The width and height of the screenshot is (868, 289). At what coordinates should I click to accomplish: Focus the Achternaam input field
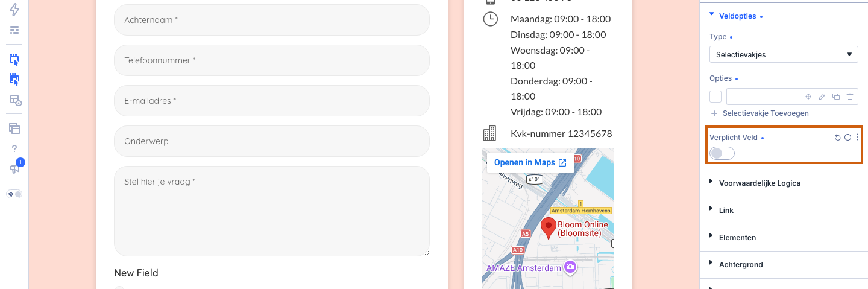click(271, 20)
